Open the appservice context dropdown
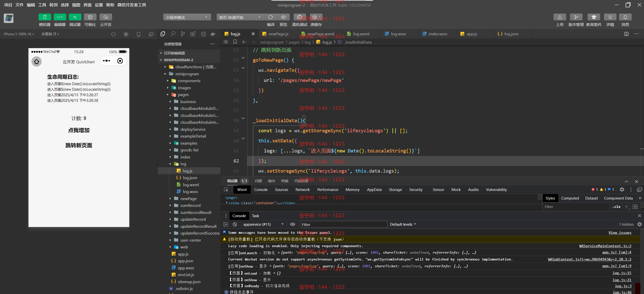Image resolution: width=644 pixels, height=294 pixels. click(x=263, y=224)
